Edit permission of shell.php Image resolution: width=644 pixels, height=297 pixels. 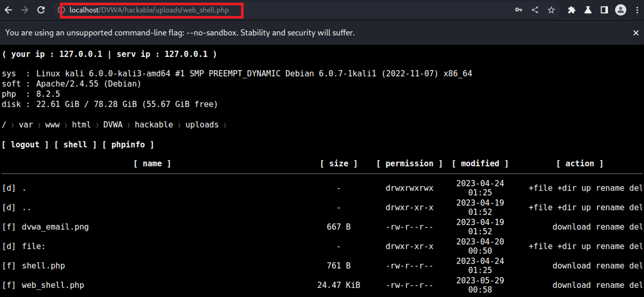pos(409,266)
